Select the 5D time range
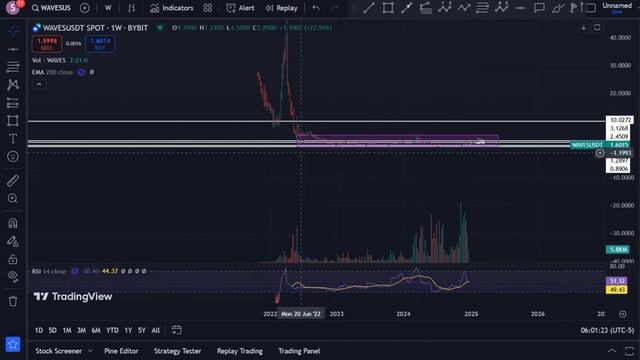The image size is (640, 360). [x=53, y=330]
